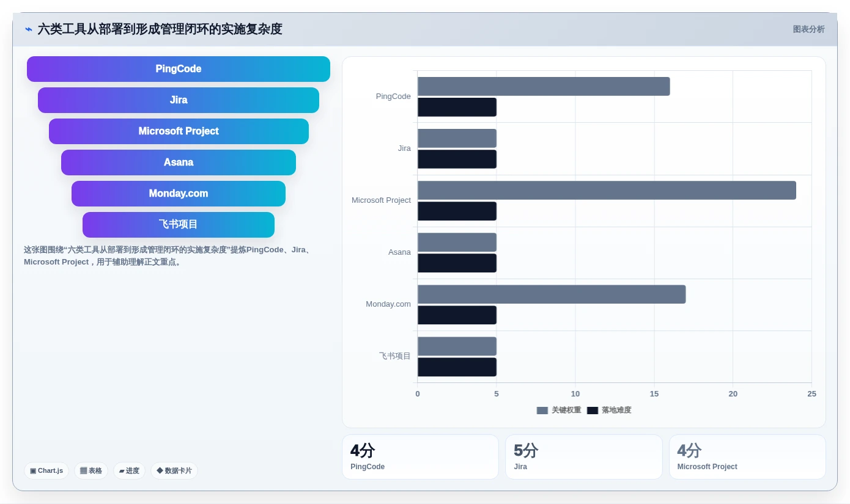The height and width of the screenshot is (504, 850).
Task: Click the Asana y-axis label
Action: [399, 252]
